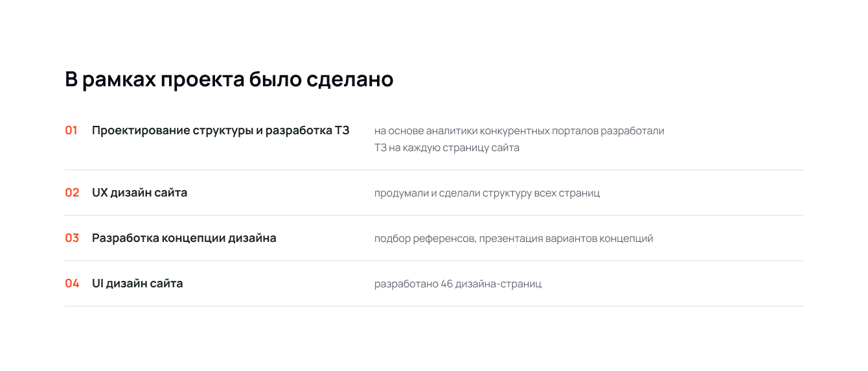Click the text "подбор референсов"
Image resolution: width=868 pixels, height=371 pixels.
click(425, 239)
